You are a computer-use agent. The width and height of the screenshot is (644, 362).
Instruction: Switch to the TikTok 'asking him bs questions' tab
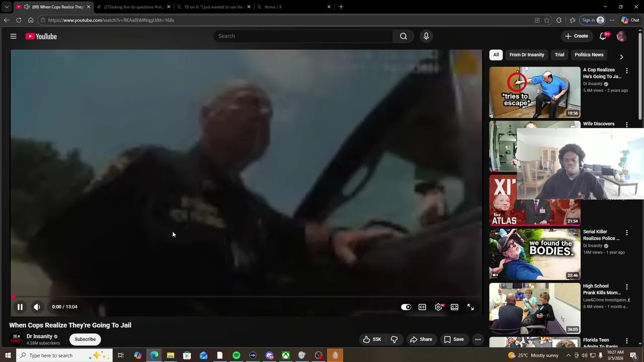click(x=132, y=7)
